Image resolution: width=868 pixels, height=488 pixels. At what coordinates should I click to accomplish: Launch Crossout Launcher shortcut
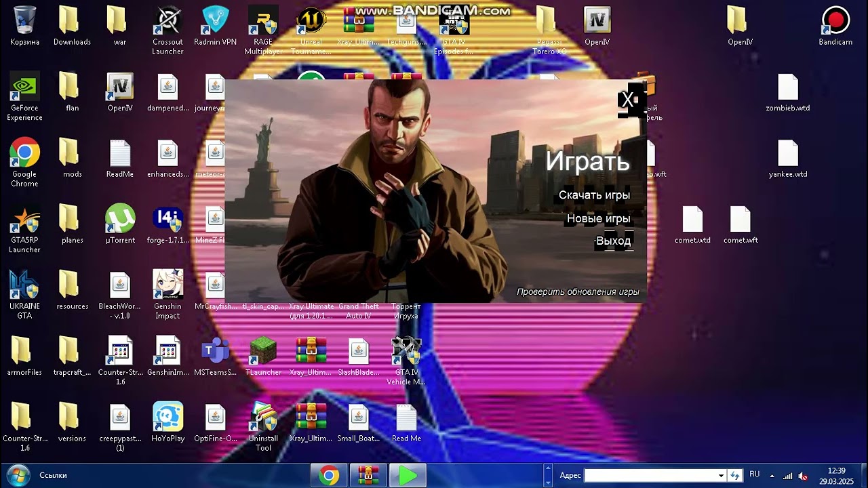[167, 31]
